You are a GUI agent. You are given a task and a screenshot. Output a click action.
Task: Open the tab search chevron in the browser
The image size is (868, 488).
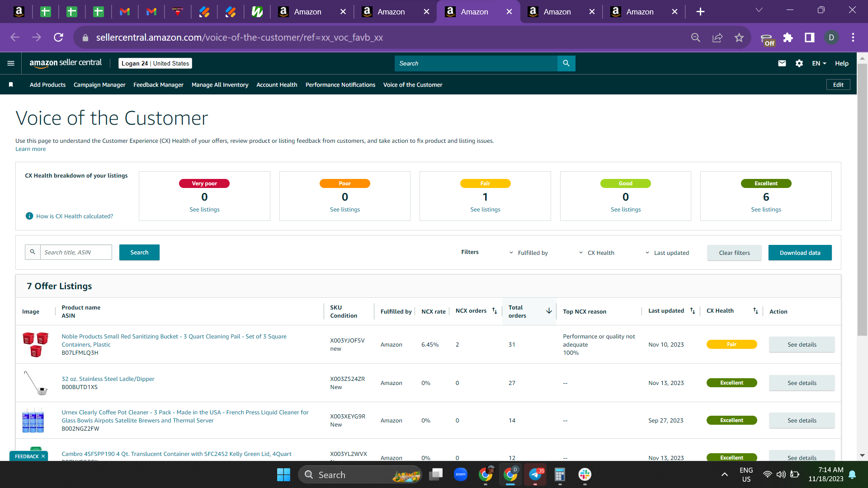(759, 10)
